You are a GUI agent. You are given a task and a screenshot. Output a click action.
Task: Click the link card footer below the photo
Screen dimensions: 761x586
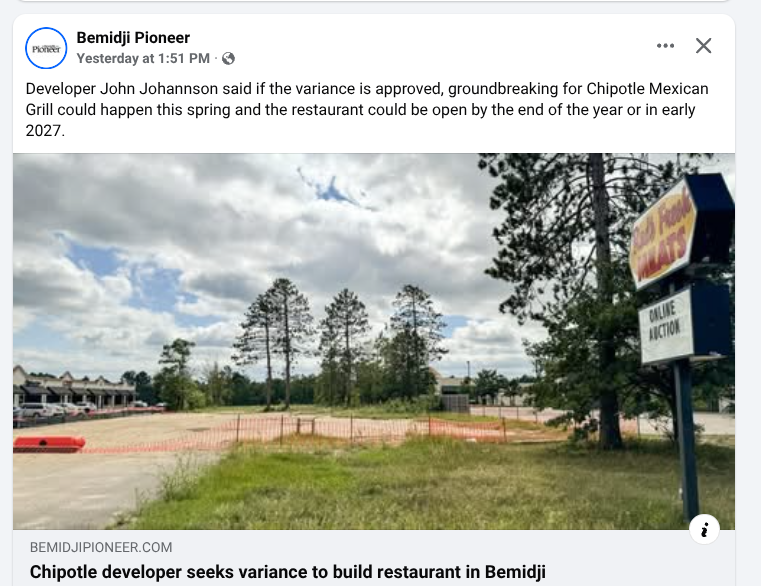click(374, 558)
